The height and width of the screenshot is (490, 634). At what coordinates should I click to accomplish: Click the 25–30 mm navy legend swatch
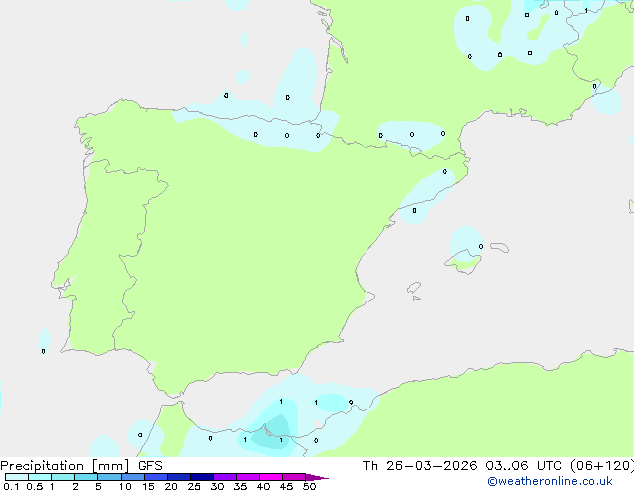[202, 477]
